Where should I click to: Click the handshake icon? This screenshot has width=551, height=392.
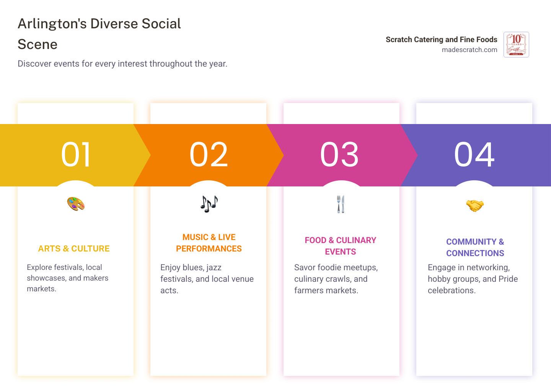(475, 206)
